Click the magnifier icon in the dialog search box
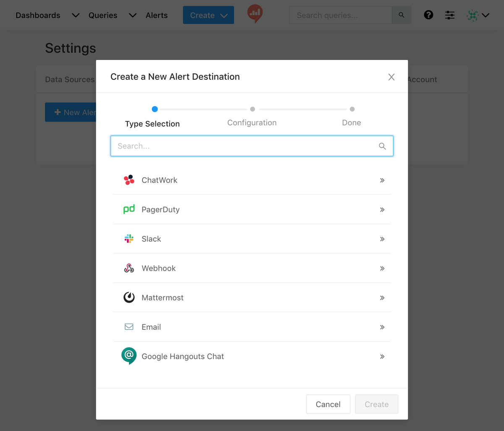The height and width of the screenshot is (431, 504). pos(382,146)
